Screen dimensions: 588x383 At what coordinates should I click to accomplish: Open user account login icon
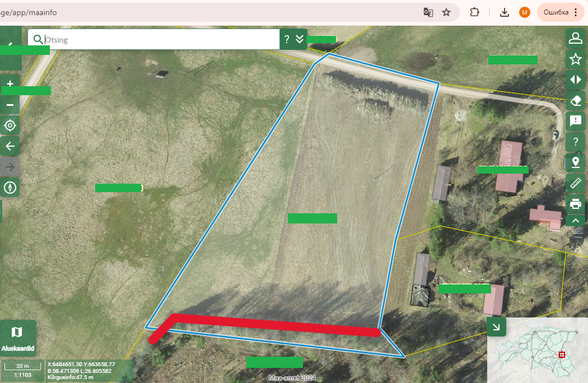575,38
